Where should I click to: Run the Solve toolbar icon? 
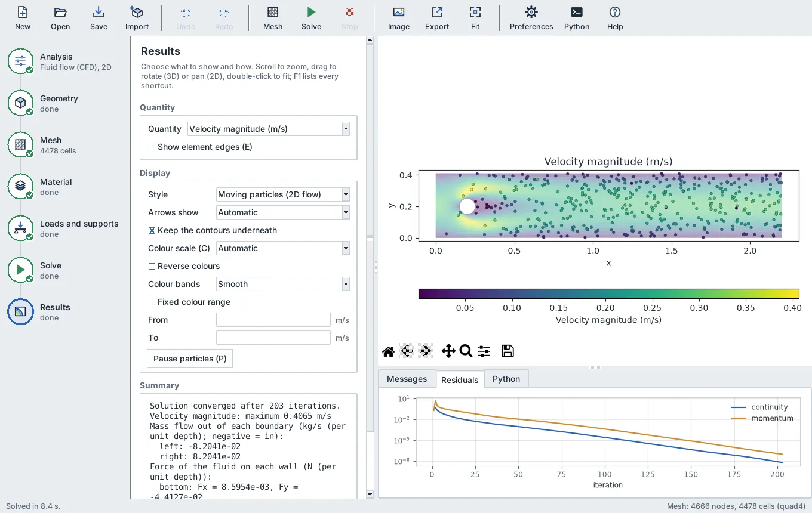311,18
